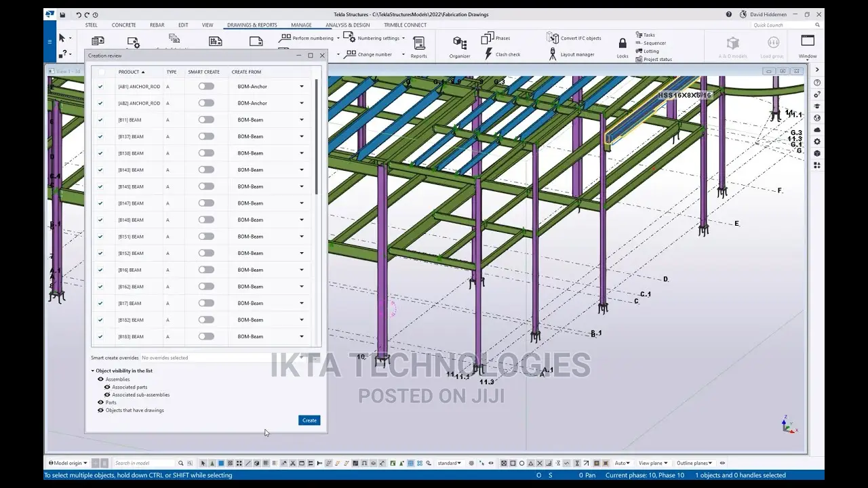Toggle Objects that have drawings visibility eye
Image resolution: width=868 pixels, height=488 pixels.
[100, 410]
